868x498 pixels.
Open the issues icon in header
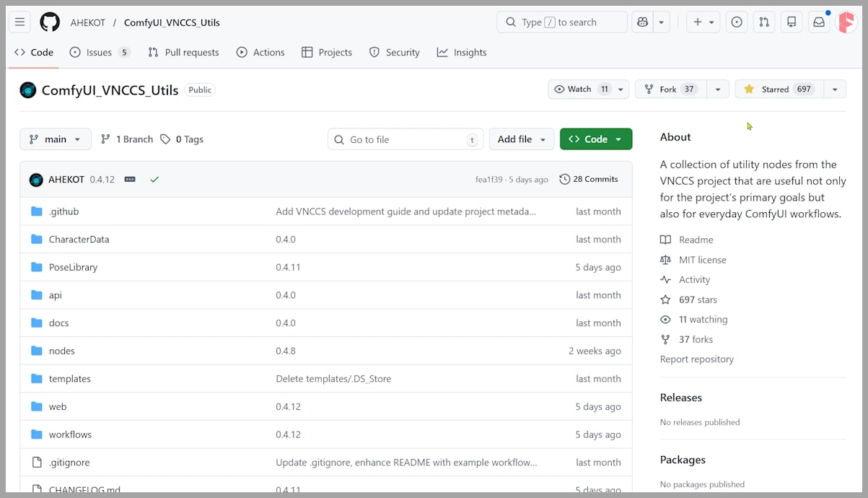[x=737, y=22]
